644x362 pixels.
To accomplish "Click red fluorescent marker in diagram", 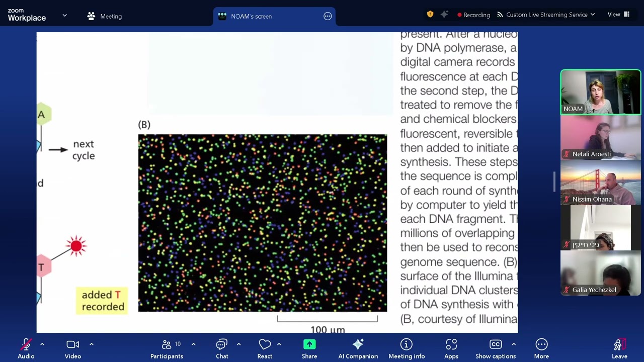I will (x=76, y=246).
